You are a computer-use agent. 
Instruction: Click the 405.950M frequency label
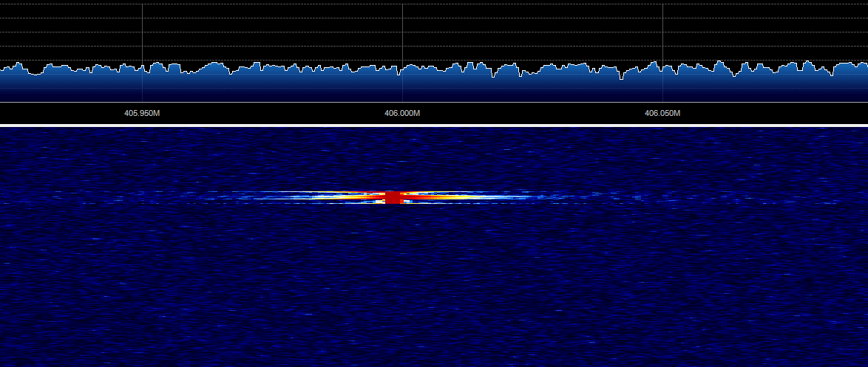coord(142,113)
